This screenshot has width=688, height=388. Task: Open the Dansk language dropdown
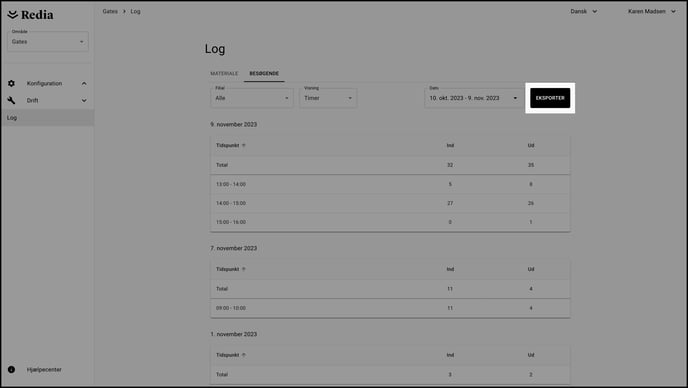click(x=584, y=11)
